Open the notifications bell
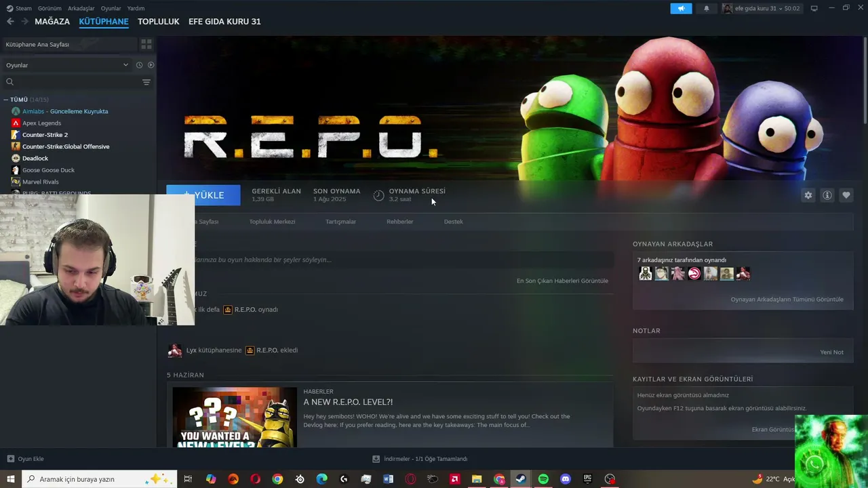 (706, 8)
